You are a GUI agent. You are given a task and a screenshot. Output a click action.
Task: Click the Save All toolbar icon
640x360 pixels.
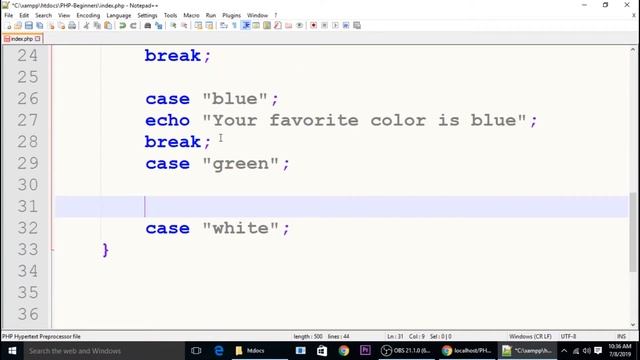coord(40,26)
